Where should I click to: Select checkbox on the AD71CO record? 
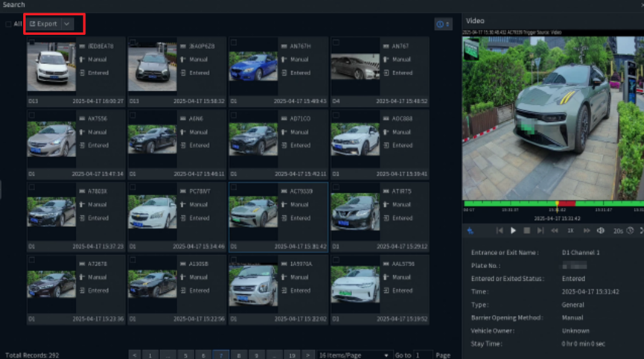click(x=234, y=115)
